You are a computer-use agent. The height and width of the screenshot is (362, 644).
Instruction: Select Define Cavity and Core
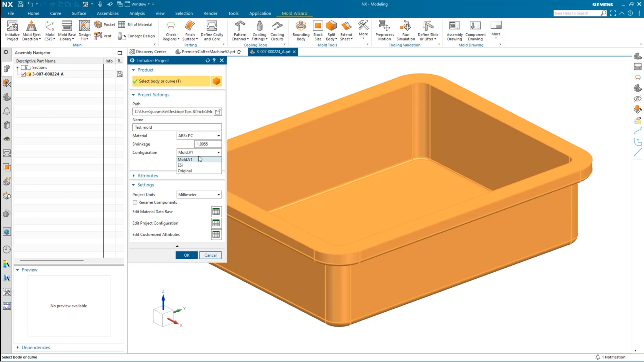[212, 30]
